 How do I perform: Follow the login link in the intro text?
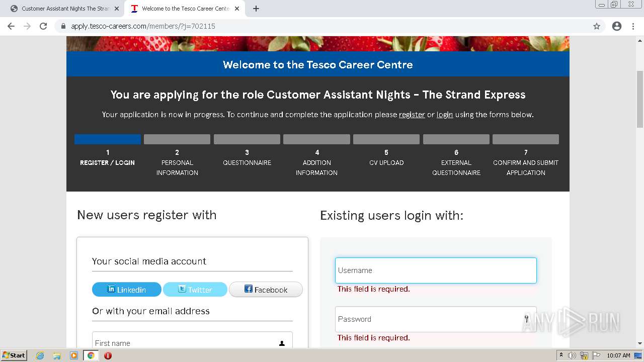click(x=445, y=115)
